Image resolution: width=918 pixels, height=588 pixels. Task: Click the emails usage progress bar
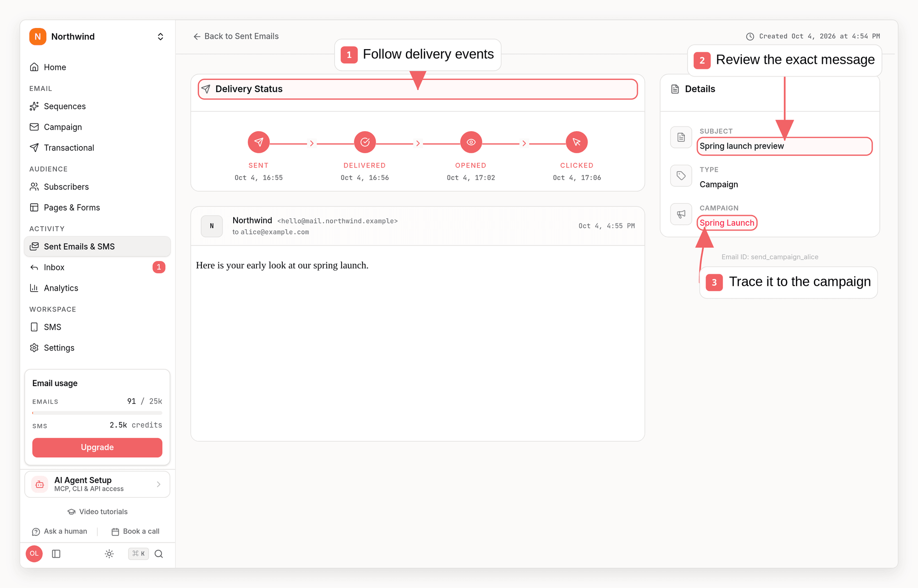click(x=97, y=413)
